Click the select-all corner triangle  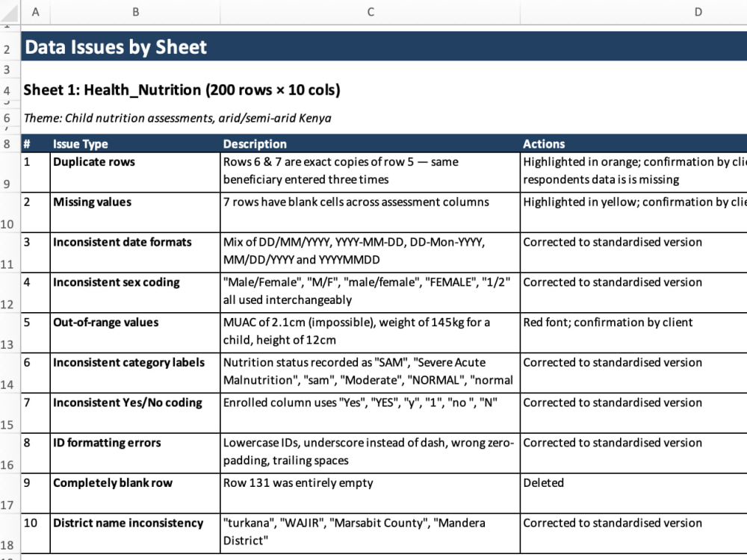pos(10,12)
